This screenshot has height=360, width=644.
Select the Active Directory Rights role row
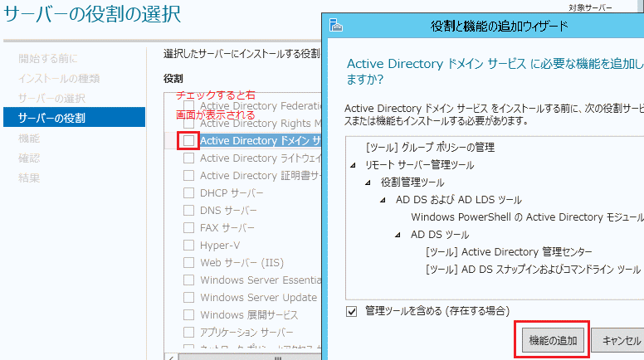[x=261, y=123]
